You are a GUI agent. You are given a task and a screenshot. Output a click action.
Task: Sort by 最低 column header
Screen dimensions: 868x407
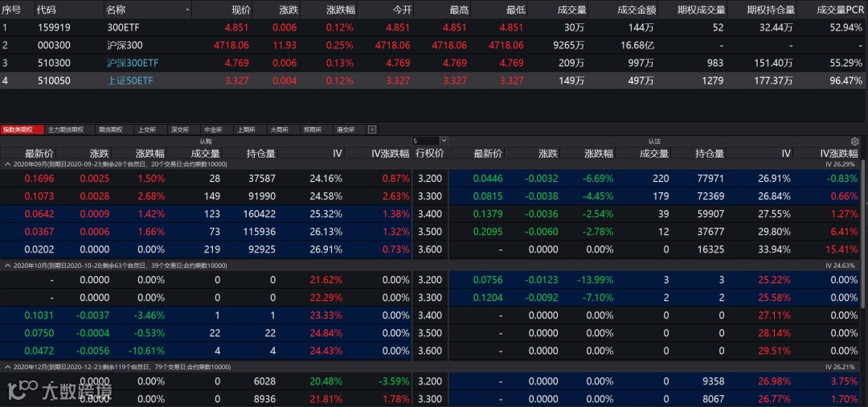coord(515,10)
